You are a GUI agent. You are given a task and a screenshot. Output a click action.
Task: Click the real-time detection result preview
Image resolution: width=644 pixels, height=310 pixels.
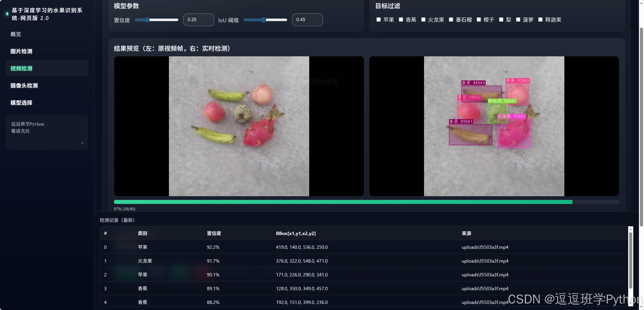click(x=494, y=126)
